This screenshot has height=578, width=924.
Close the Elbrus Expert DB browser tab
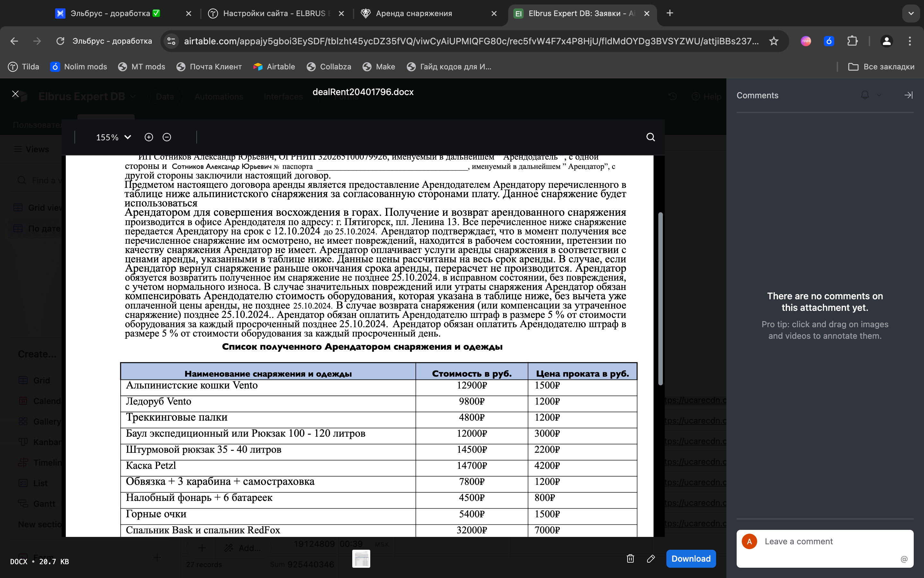point(646,13)
